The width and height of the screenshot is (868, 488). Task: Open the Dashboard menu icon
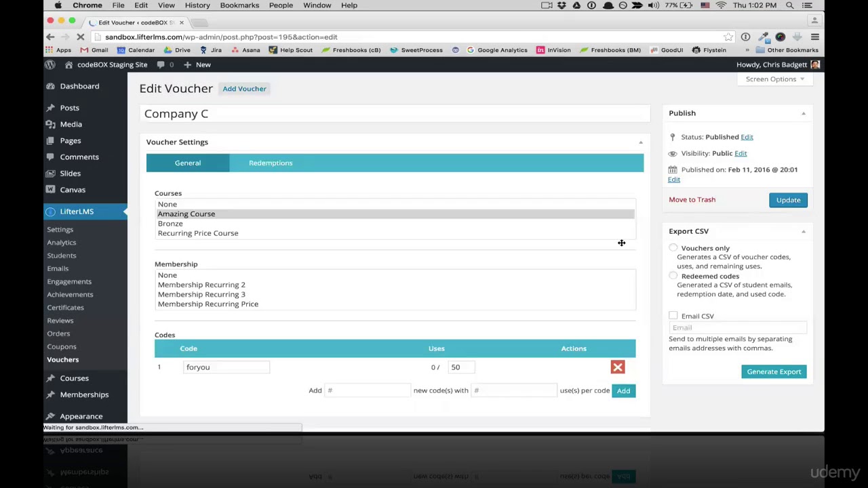pyautogui.click(x=50, y=86)
